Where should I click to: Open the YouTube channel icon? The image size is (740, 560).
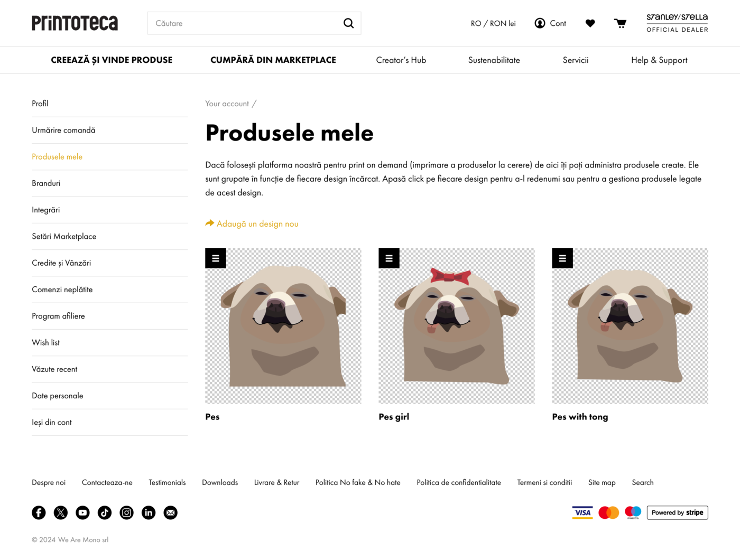pos(82,512)
